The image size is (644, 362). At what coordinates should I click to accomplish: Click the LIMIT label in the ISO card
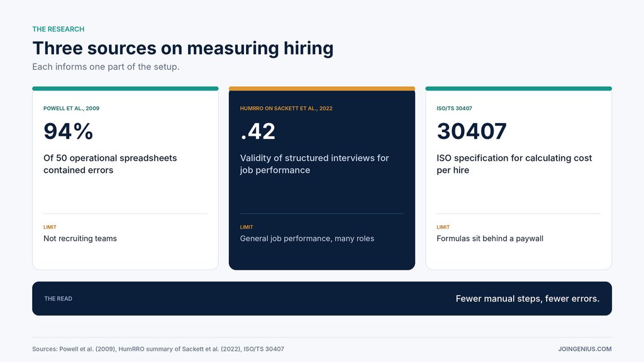pyautogui.click(x=443, y=227)
